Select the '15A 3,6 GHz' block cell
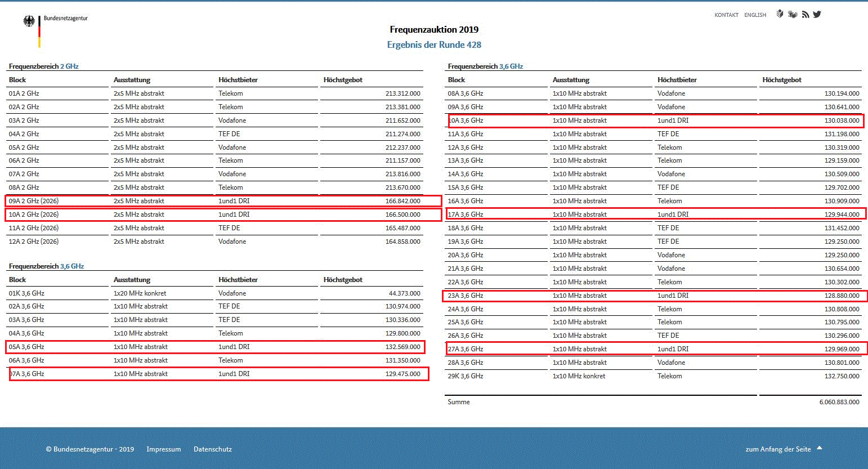Viewport: 868px width, 469px height. click(466, 187)
